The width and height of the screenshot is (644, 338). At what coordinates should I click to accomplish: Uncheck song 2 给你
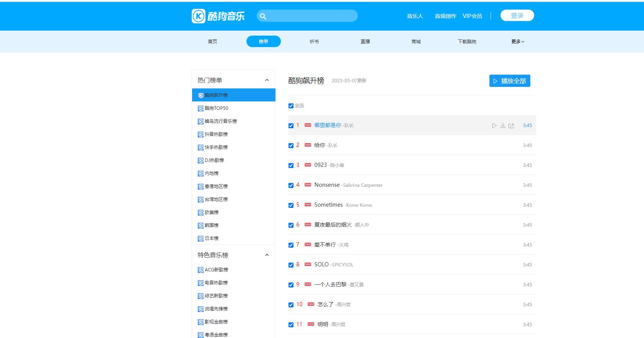tap(291, 145)
